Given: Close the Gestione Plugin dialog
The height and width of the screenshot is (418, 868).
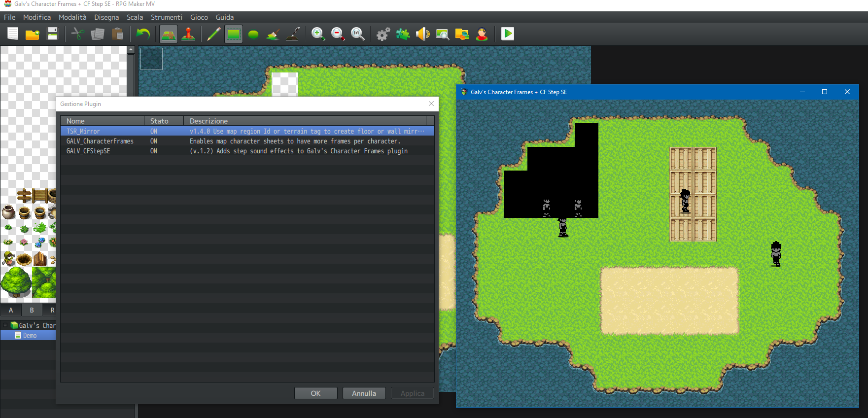Looking at the screenshot, I should point(431,104).
